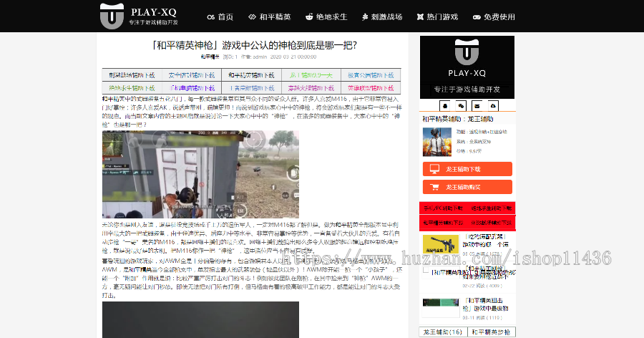This screenshot has width=644, height=338.
Task: Click the sidebar PLAY-XQ banner image
Action: (467, 66)
